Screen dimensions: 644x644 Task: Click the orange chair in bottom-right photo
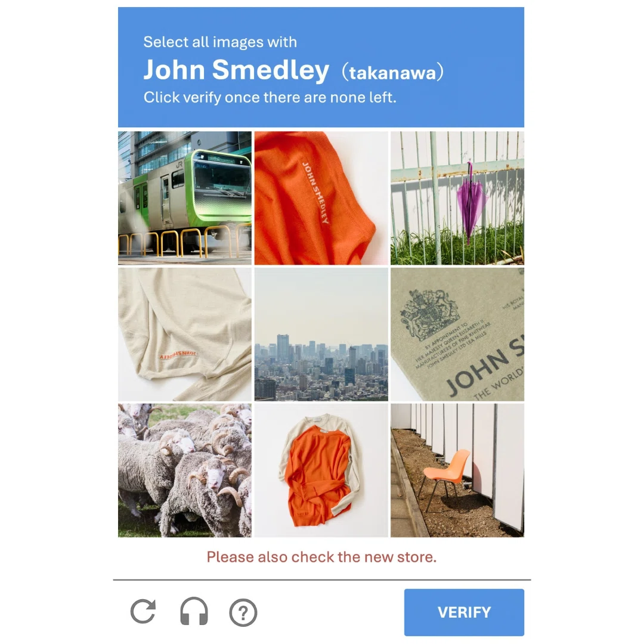click(x=445, y=477)
